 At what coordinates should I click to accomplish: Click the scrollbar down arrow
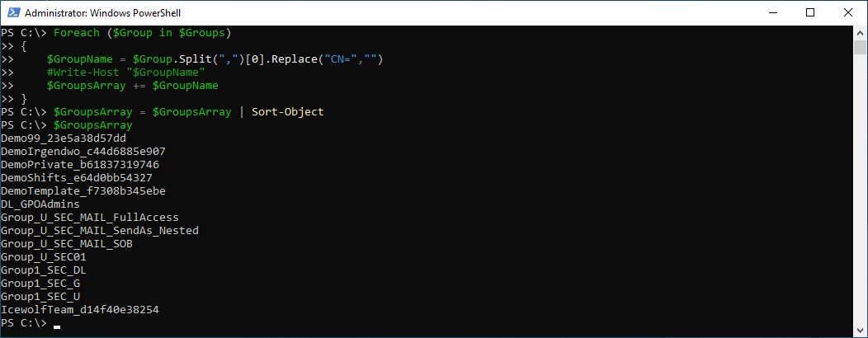pos(860,331)
